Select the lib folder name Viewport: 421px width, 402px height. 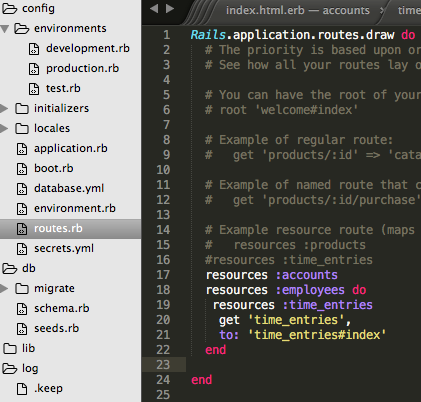[x=28, y=349]
